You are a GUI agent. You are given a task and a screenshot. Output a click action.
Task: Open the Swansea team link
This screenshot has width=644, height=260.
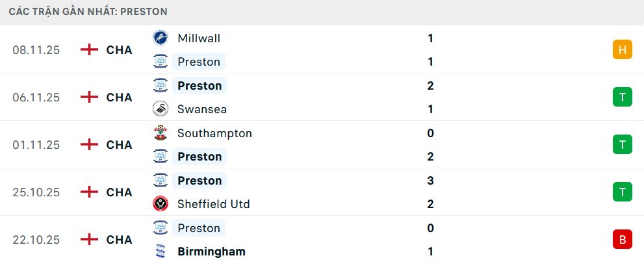click(x=202, y=109)
